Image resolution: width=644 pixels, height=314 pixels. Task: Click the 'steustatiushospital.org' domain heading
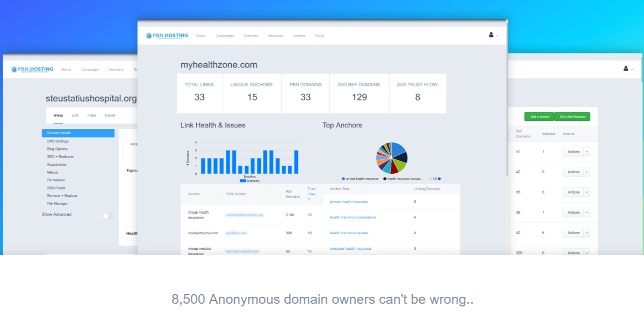pos(91,99)
